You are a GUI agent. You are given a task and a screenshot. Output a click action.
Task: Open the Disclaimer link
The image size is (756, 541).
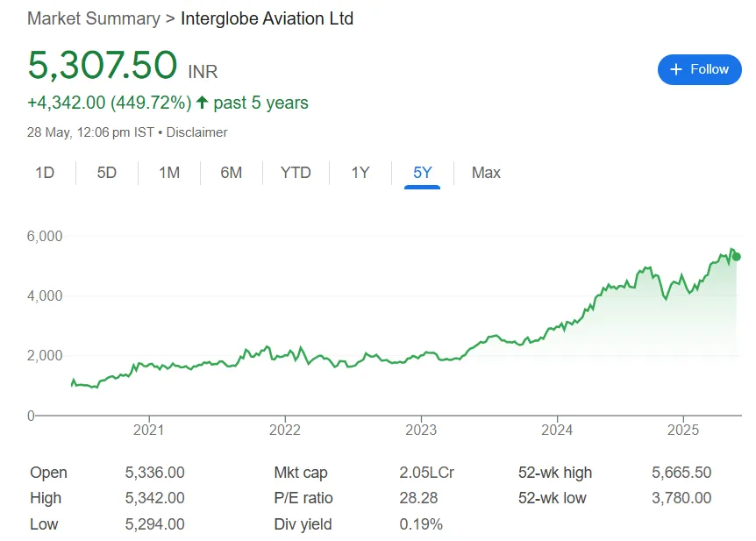(197, 132)
